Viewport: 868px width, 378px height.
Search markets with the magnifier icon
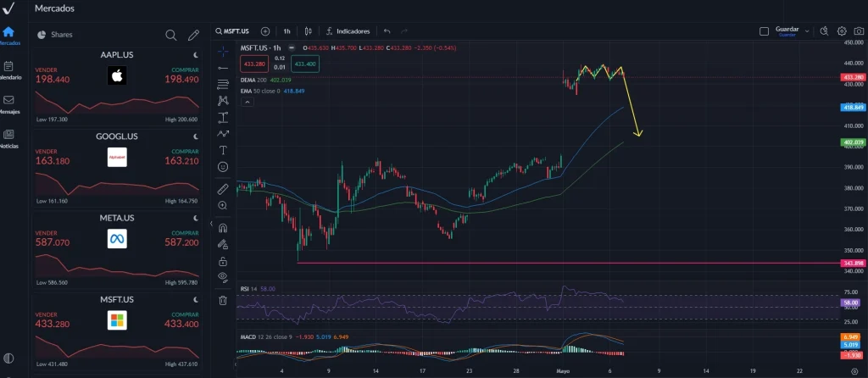pos(171,36)
